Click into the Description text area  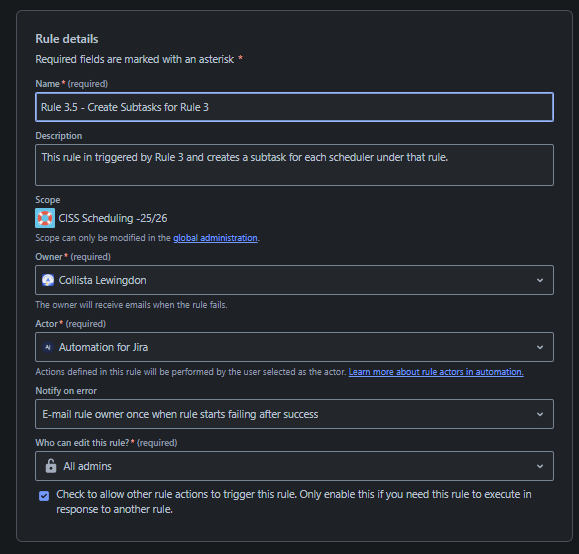(x=294, y=165)
